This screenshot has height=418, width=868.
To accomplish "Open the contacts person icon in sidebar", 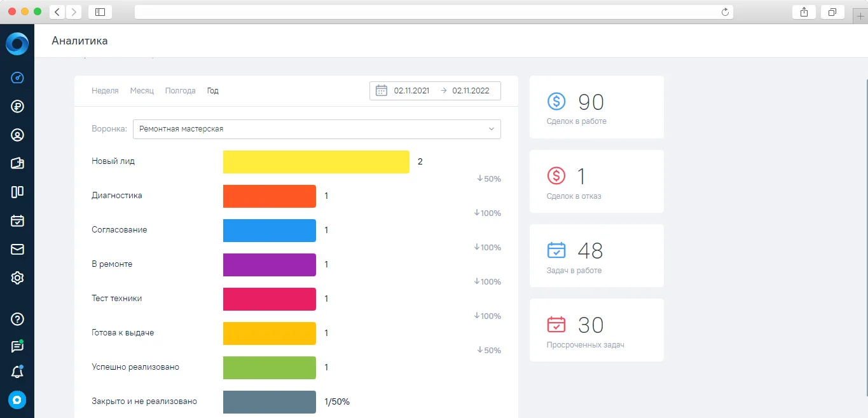I will [x=17, y=135].
